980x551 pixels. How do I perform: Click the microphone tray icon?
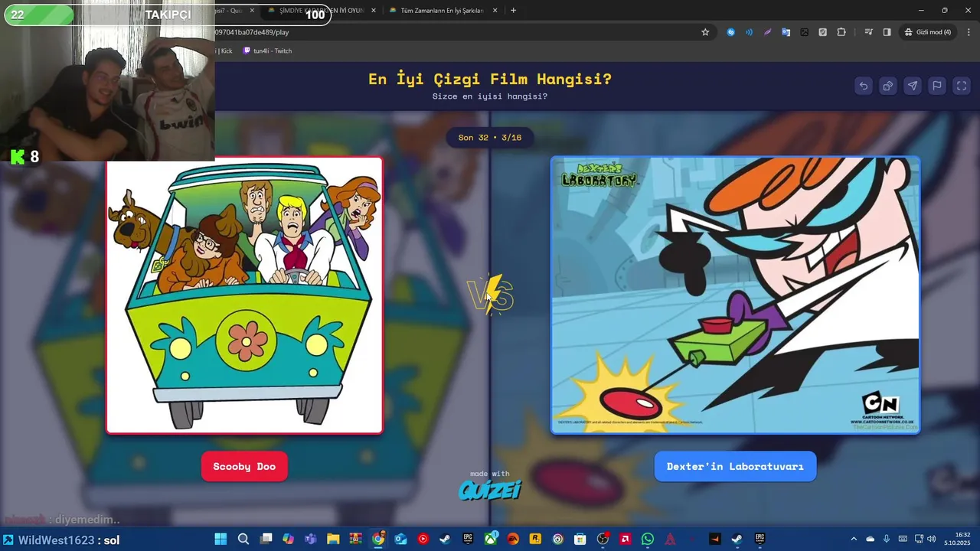click(x=887, y=539)
